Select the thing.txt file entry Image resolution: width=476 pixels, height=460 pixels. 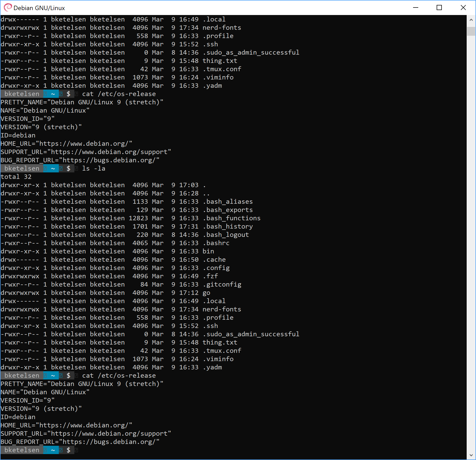[220, 342]
